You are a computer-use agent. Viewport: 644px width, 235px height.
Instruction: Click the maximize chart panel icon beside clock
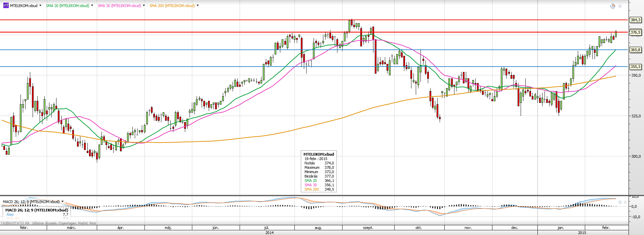click(620, 6)
